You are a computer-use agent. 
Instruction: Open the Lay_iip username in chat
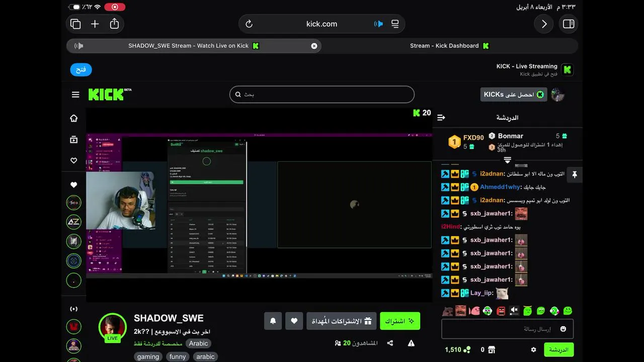pos(481,293)
